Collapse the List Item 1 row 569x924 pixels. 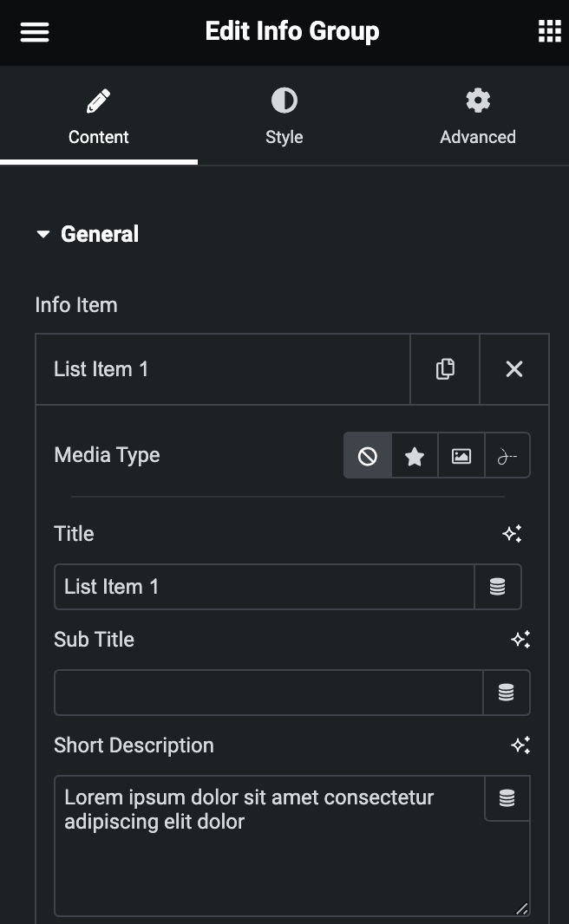(x=223, y=369)
